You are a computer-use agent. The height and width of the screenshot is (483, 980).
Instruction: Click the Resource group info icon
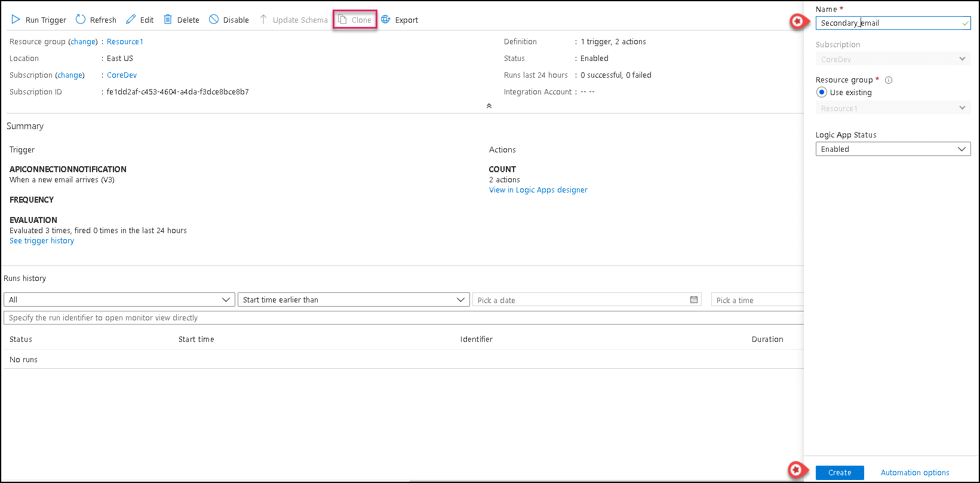tap(889, 80)
